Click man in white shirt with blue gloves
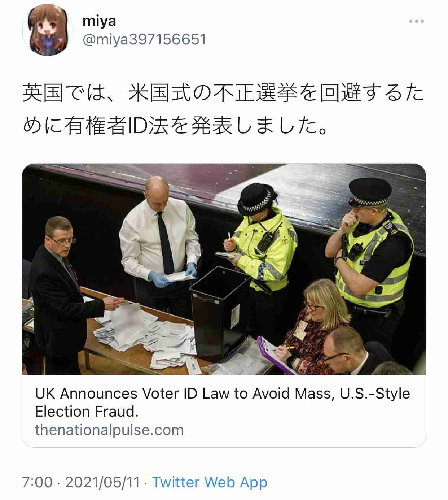The image size is (448, 500). (160, 245)
